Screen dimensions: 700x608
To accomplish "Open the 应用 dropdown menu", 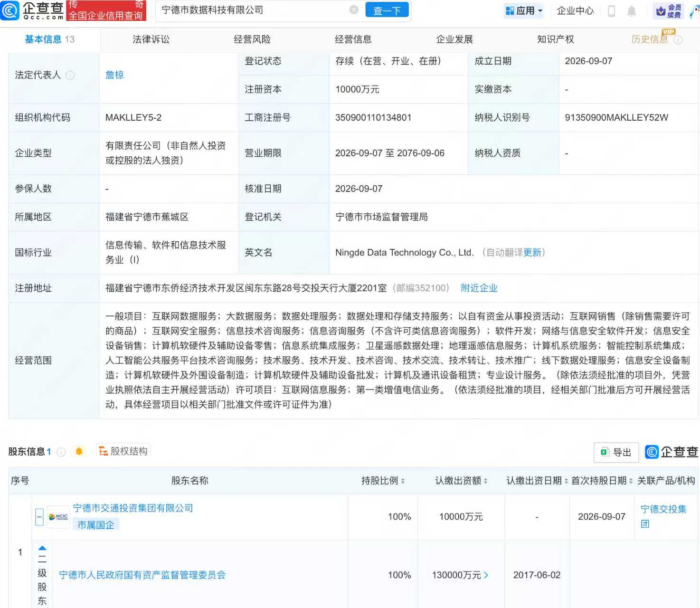I will click(x=524, y=10).
